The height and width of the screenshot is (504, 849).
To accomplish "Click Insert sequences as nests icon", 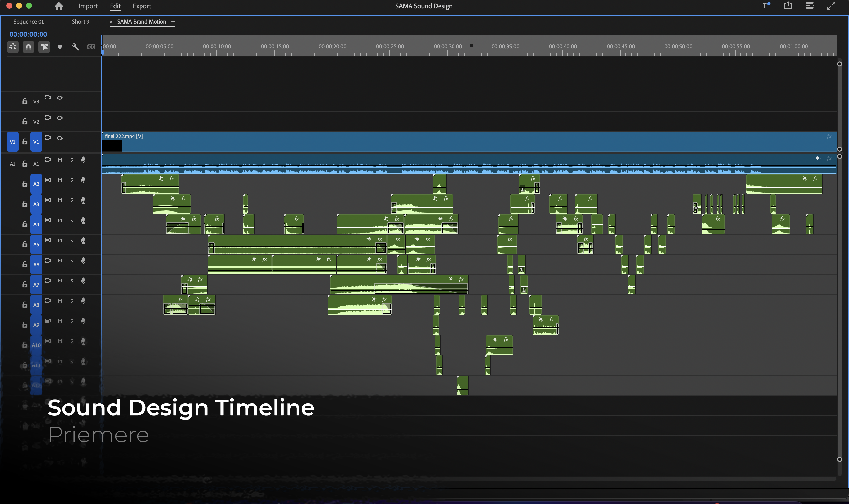I will pos(13,47).
